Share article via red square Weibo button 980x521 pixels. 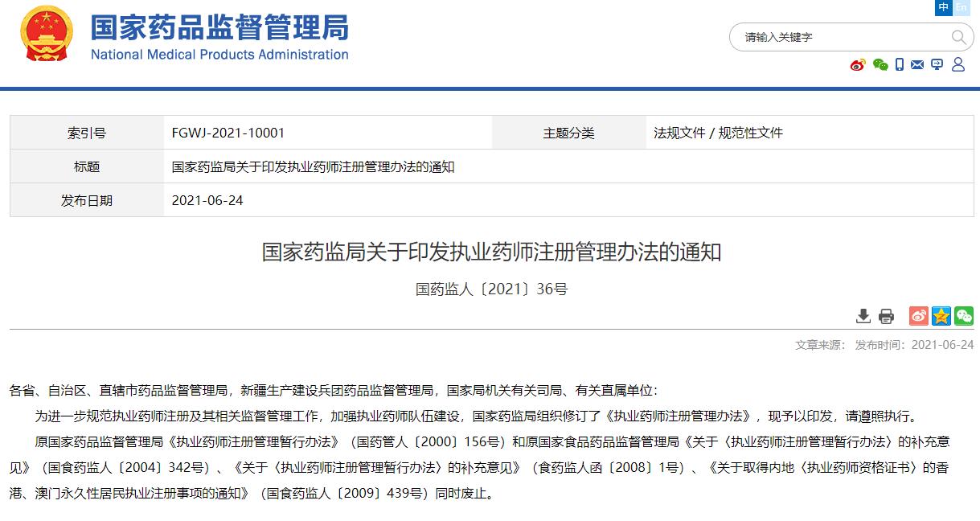pyautogui.click(x=919, y=316)
